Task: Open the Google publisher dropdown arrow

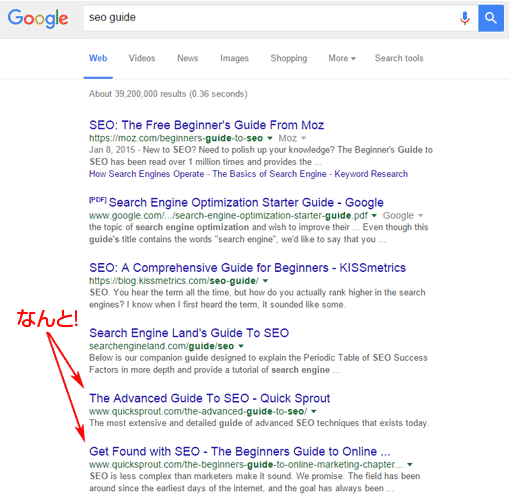Action: (421, 215)
